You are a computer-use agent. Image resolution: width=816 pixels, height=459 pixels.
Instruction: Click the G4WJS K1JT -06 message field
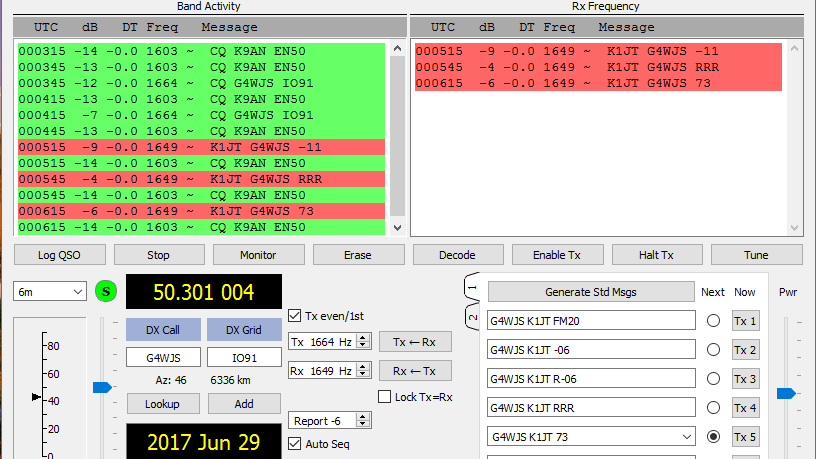(x=591, y=349)
